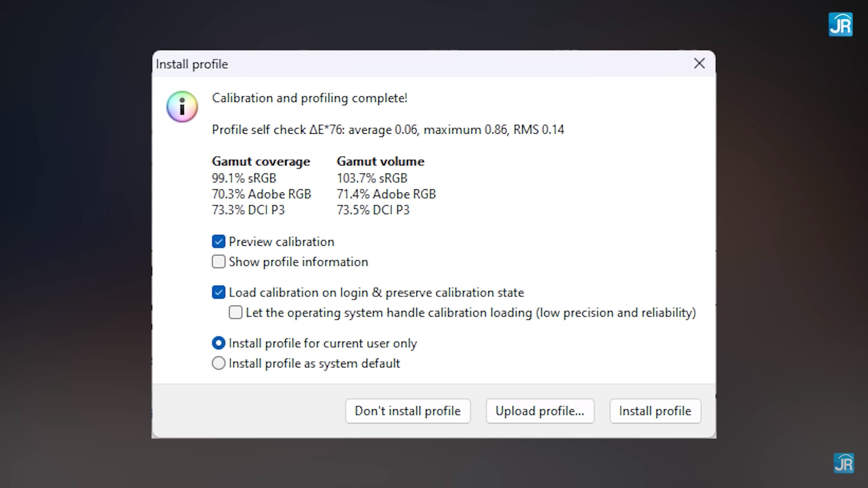Click the 103.7% sRGB volume value
This screenshot has width=868, height=488.
pyautogui.click(x=372, y=178)
